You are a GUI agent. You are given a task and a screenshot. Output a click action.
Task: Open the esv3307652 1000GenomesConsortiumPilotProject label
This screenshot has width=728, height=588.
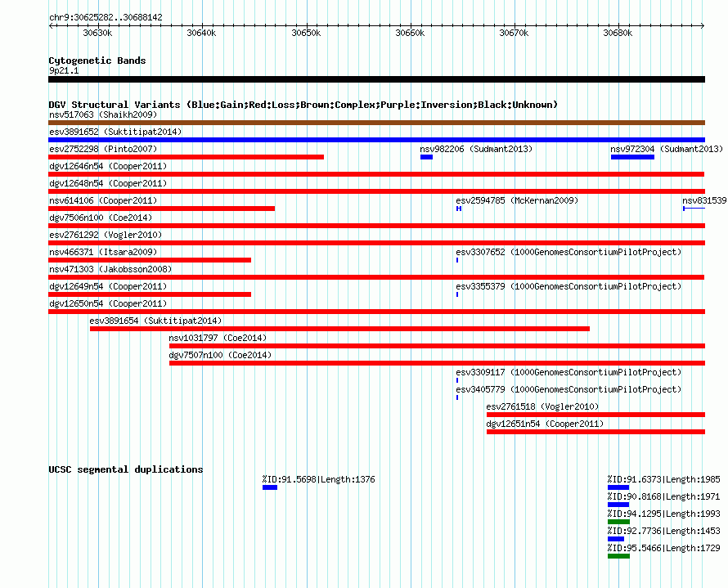click(x=568, y=252)
